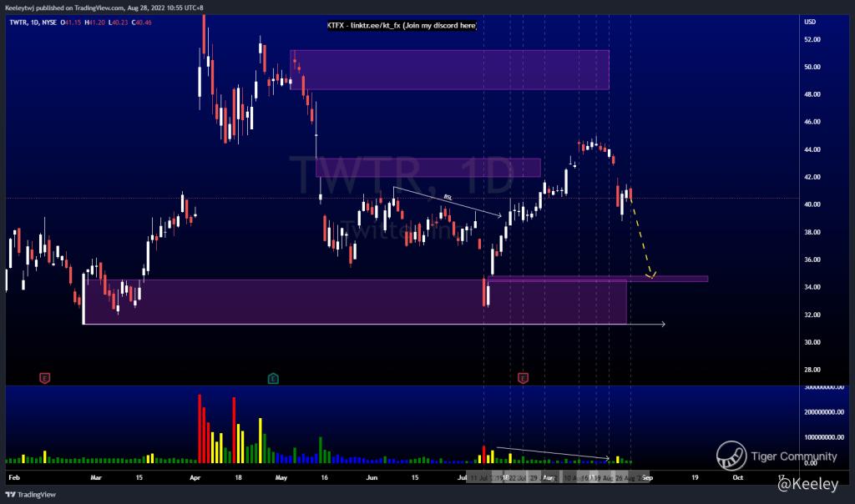Click the green earnings E marker near May

coord(273,378)
